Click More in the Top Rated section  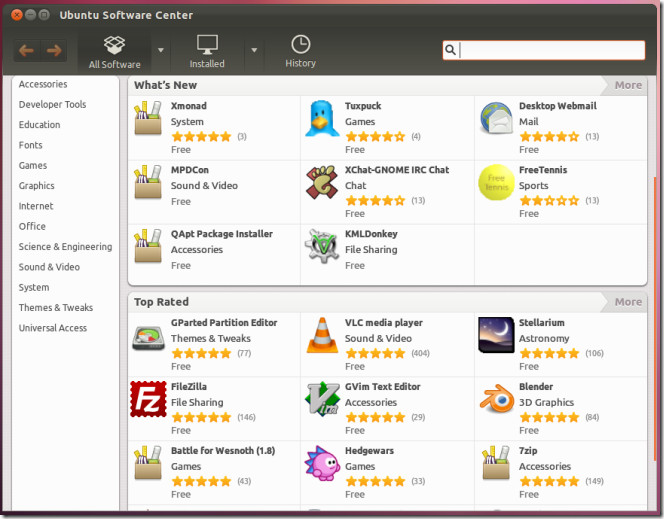tap(628, 302)
